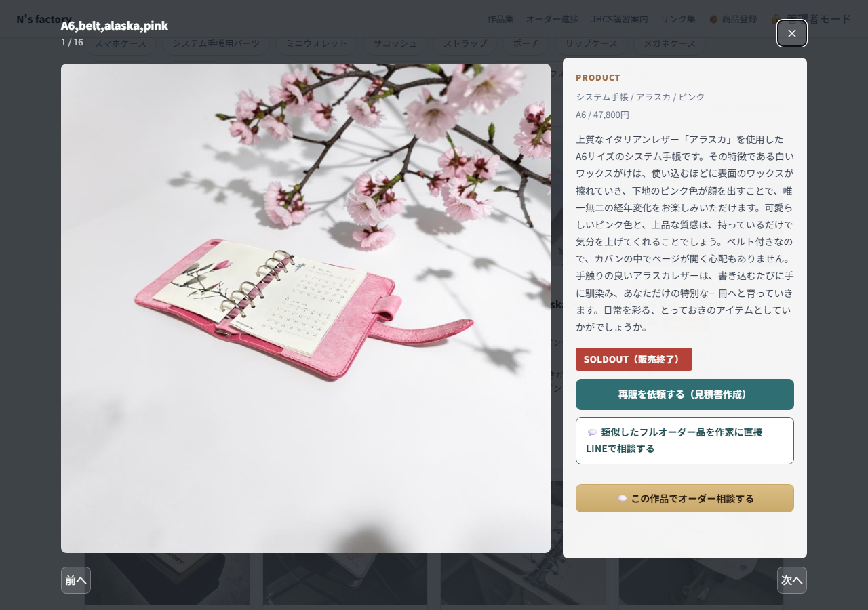Go to previous image with 前へ

76,580
